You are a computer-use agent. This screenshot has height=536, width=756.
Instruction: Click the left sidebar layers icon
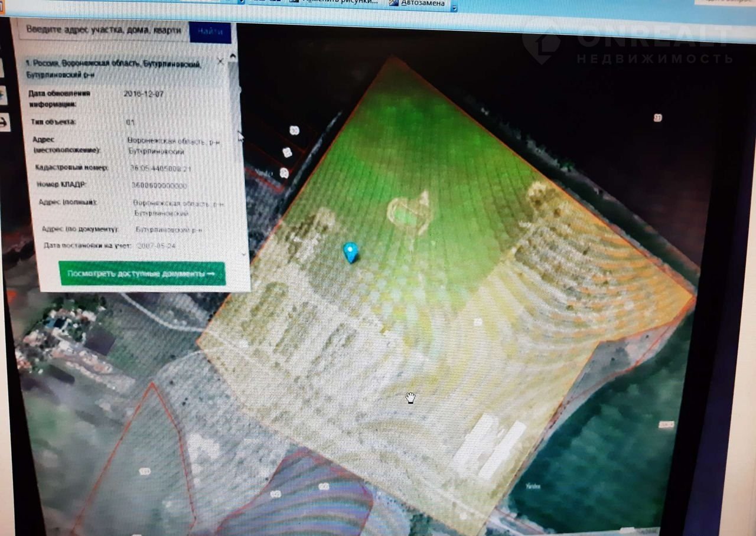[x=4, y=94]
